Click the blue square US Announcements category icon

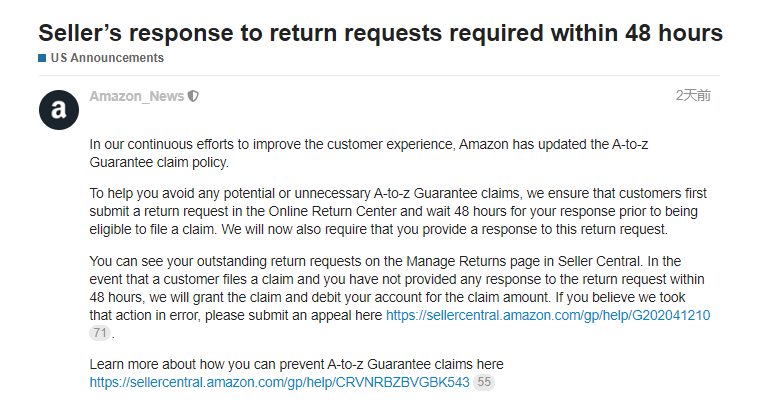(42, 58)
